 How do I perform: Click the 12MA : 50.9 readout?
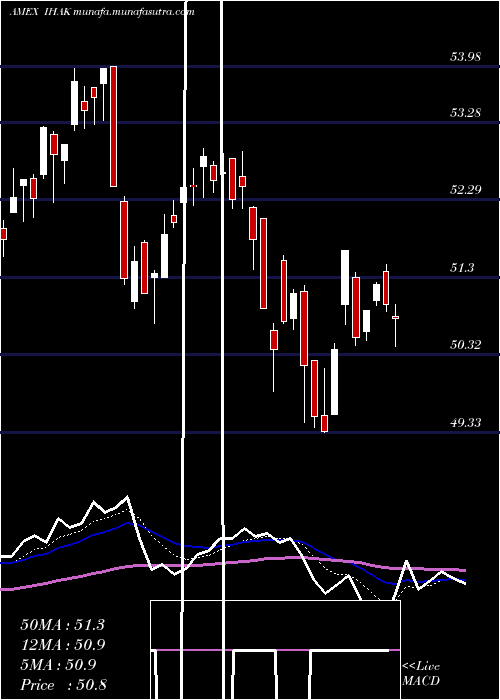click(x=62, y=645)
